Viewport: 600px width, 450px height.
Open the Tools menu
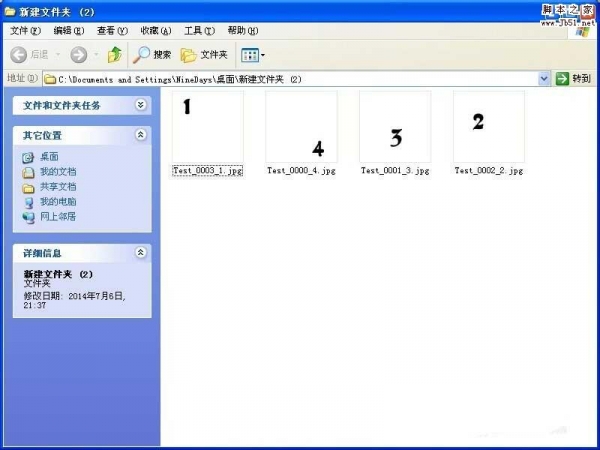[199, 31]
